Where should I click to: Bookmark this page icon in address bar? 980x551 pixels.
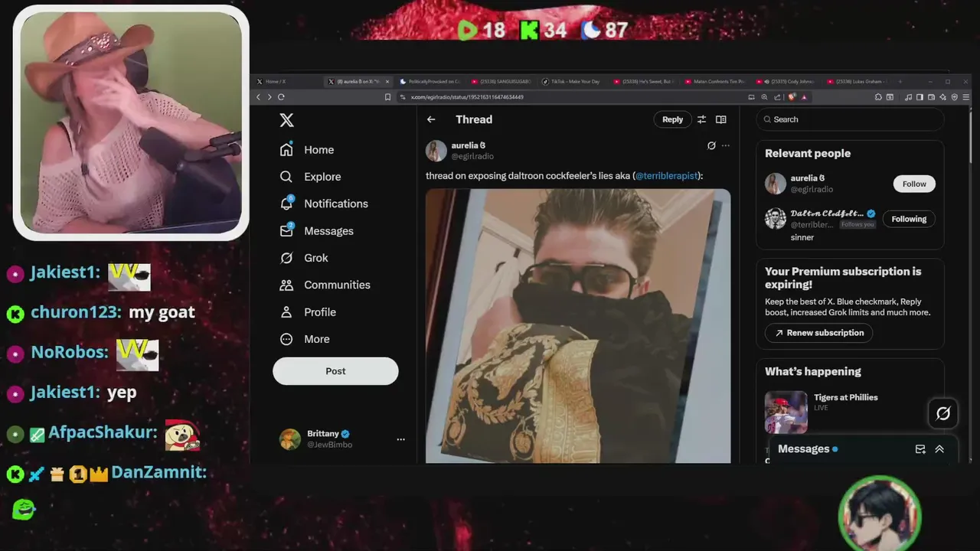coord(387,97)
